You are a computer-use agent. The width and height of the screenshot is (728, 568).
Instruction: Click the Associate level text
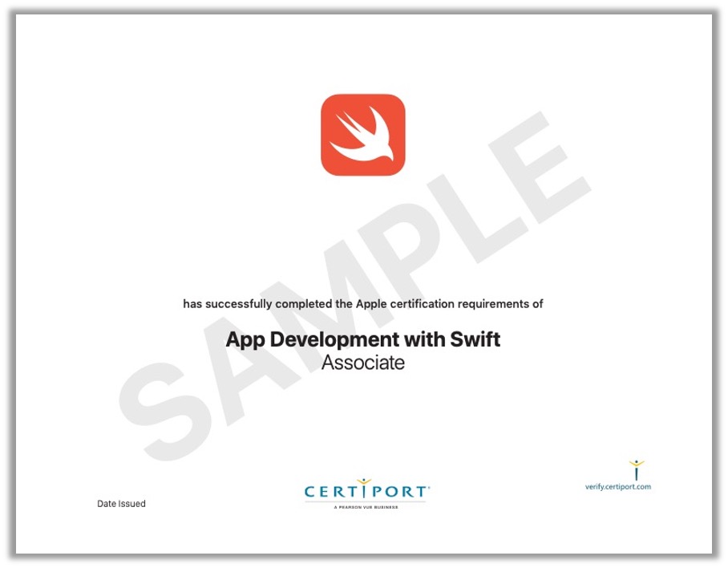[x=363, y=363]
